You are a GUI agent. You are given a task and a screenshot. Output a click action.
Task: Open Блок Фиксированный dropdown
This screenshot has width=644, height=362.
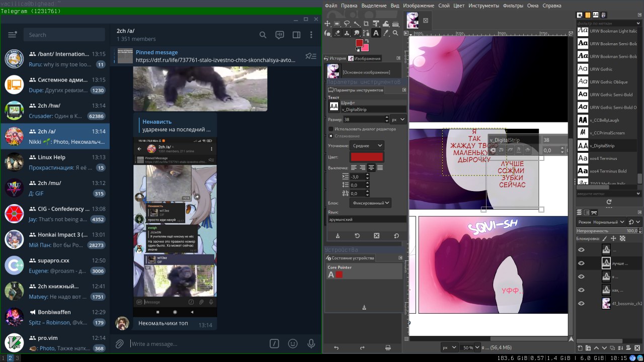(x=371, y=203)
